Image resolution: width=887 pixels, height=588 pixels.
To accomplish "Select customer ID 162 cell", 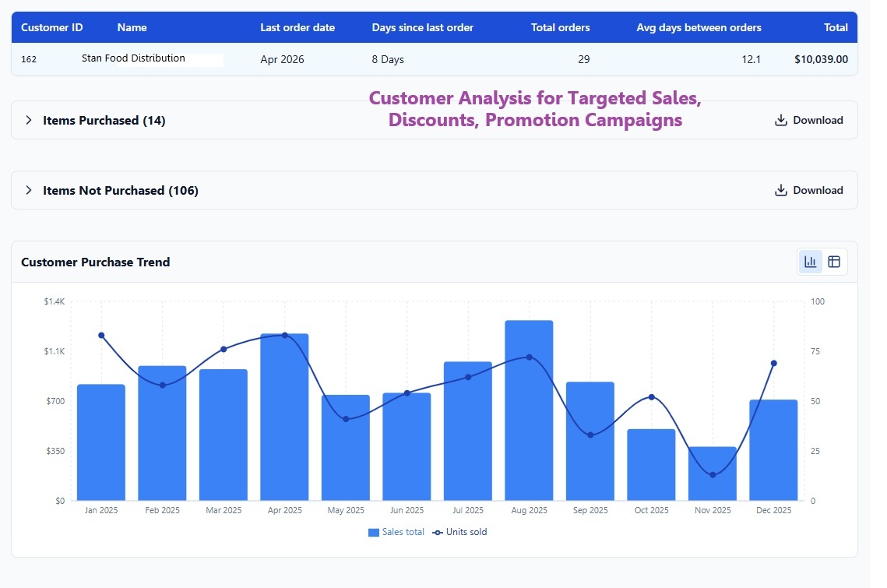I will click(x=29, y=59).
